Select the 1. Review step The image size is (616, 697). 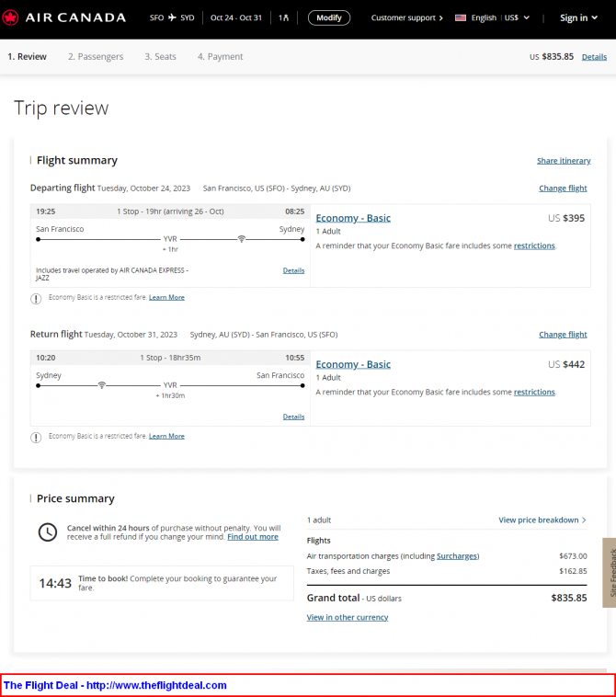(x=27, y=56)
